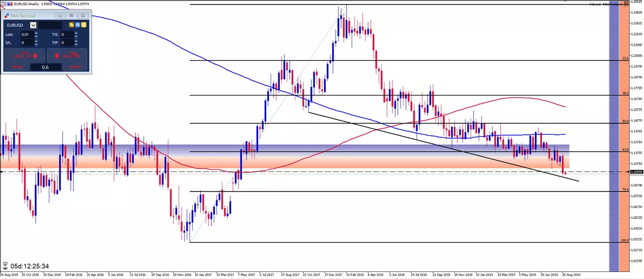The height and width of the screenshot is (279, 644).
Task: Click the second chart icon before EURUSD,Weekly title
Action: coord(10,4)
